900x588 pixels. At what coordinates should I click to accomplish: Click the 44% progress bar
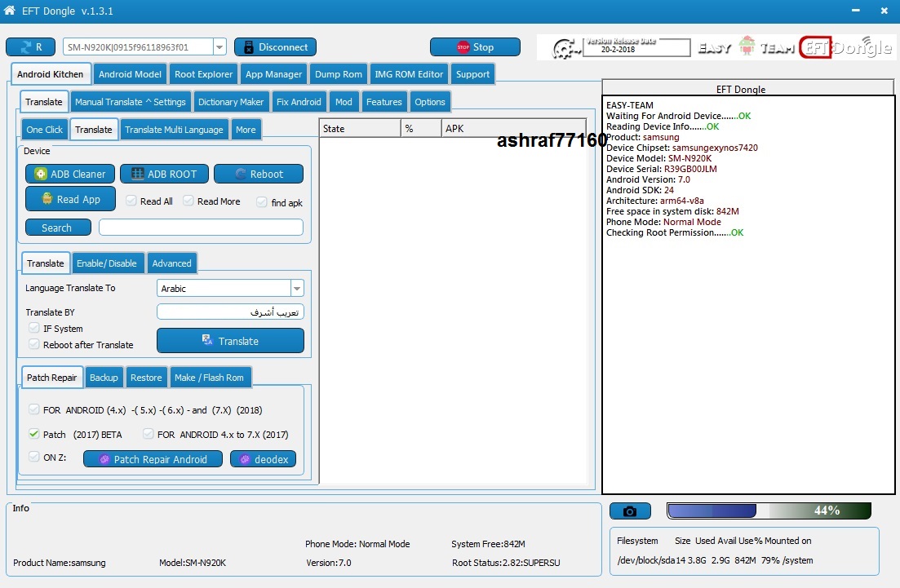tap(769, 511)
